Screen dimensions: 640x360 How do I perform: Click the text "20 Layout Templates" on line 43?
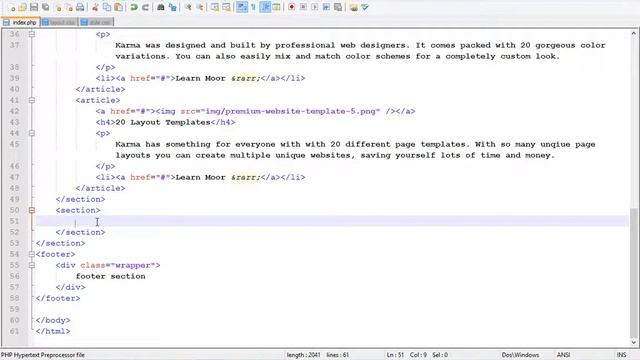163,122
